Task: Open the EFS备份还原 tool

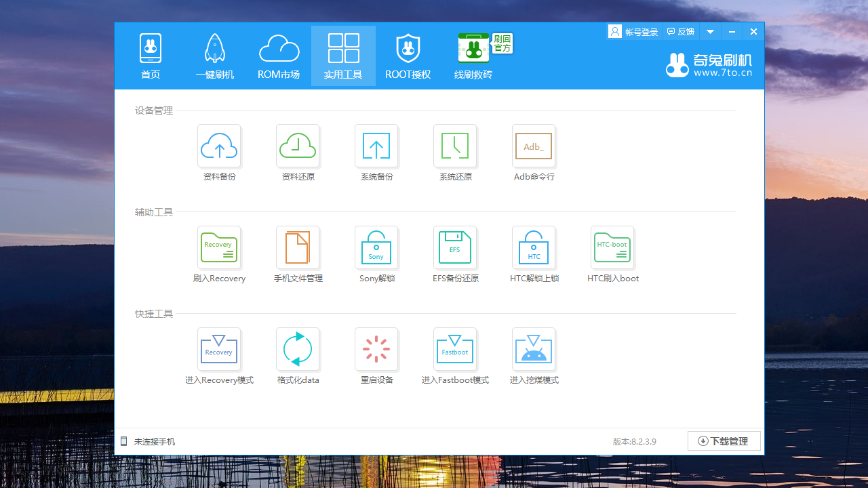Action: pos(455,248)
